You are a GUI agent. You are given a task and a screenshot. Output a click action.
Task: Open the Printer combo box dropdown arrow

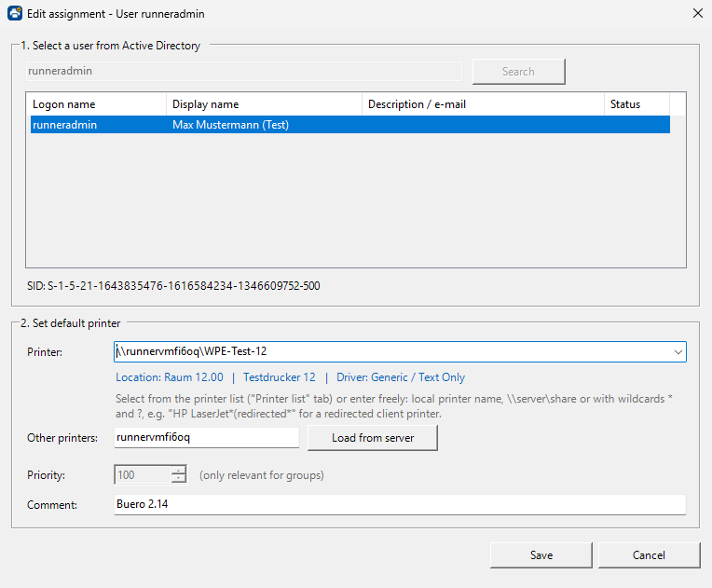point(678,352)
